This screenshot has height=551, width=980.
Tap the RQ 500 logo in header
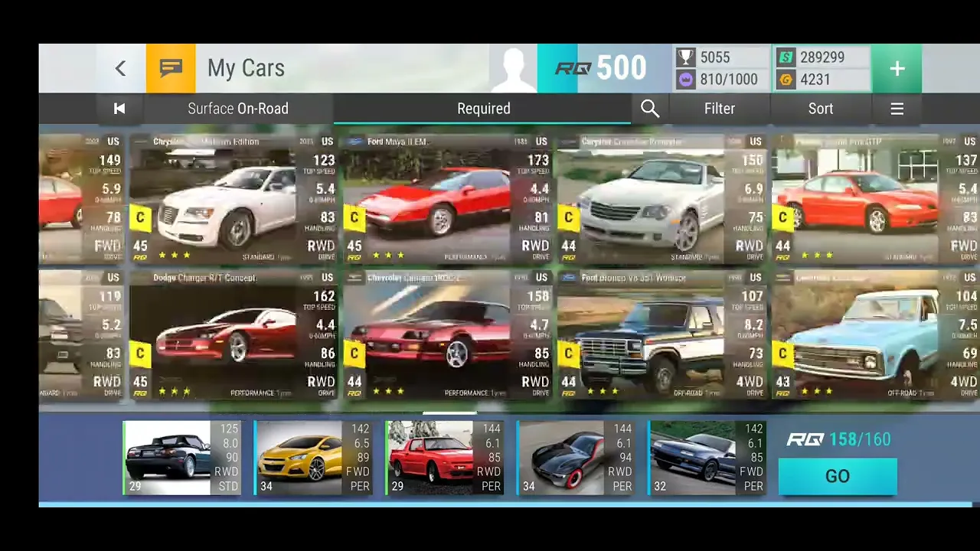[601, 68]
